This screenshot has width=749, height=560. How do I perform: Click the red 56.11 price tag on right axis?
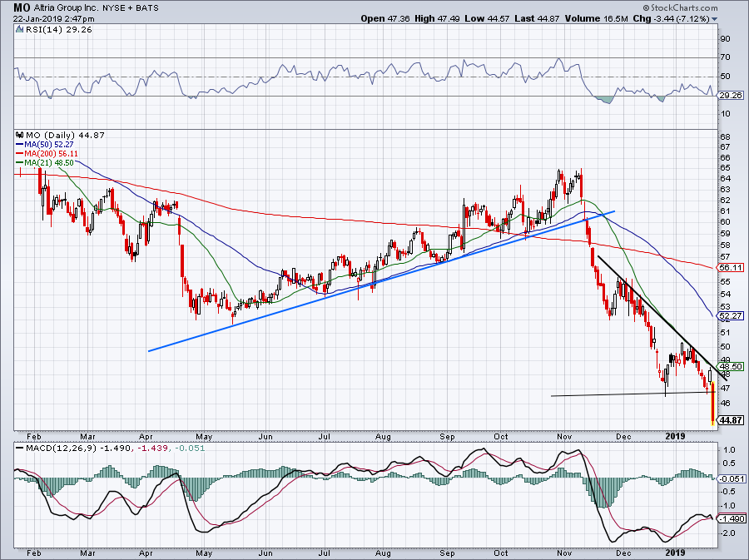point(731,268)
